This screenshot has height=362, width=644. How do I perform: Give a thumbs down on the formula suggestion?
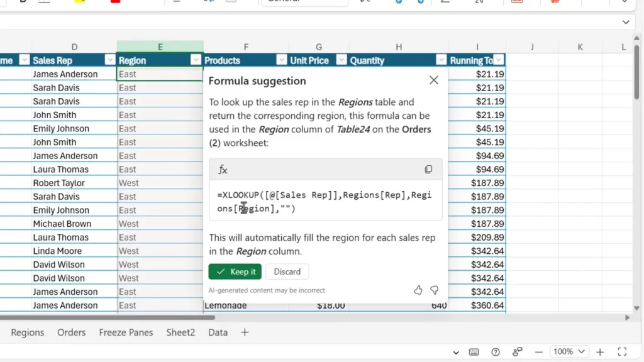coord(434,290)
